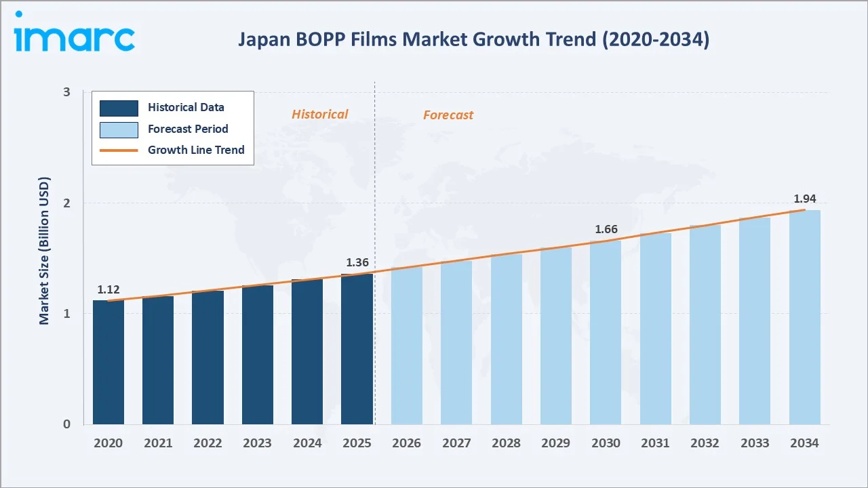The height and width of the screenshot is (488, 868).
Task: Click the 2020 bar
Action: [x=108, y=362]
